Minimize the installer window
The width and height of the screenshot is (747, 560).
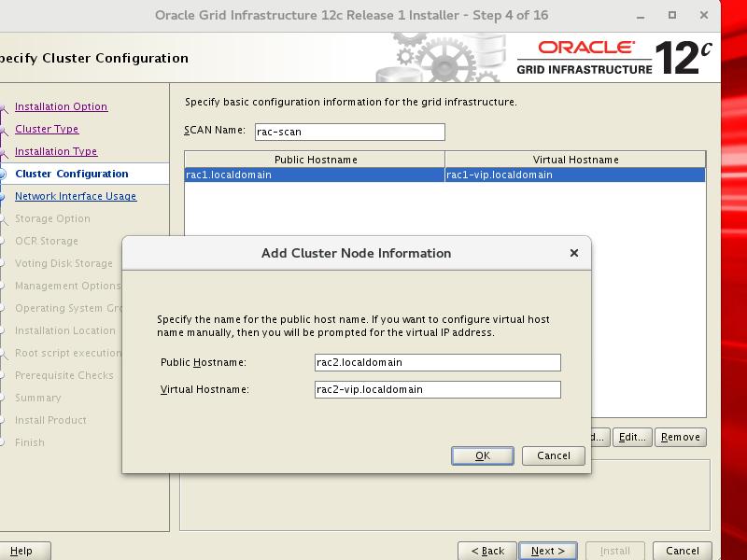click(641, 16)
